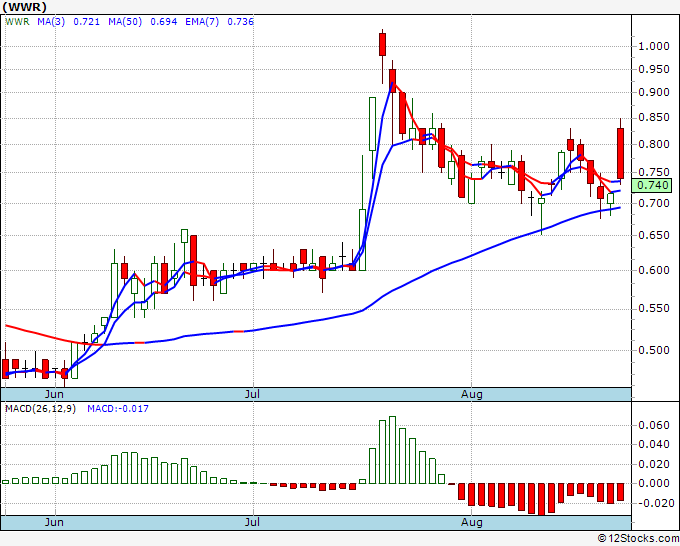Click the 0.500 price axis label
680x546 pixels.
[653, 350]
